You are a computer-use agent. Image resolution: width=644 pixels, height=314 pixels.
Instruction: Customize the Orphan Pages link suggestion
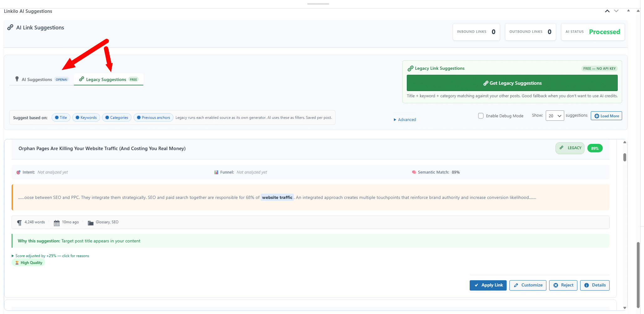[528, 285]
